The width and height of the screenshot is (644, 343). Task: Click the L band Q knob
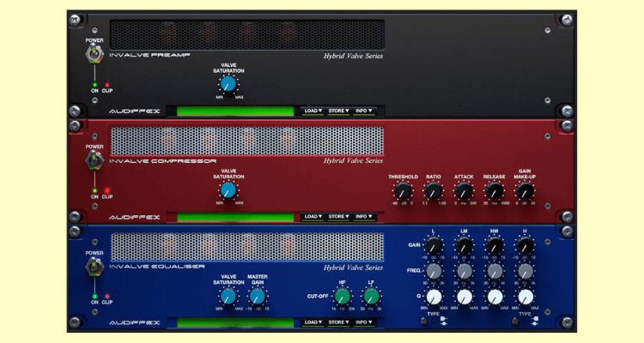click(434, 297)
